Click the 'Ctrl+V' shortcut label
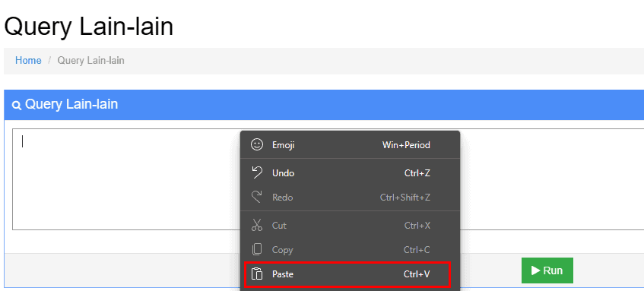Screen dimensions: 644x291 [x=417, y=274]
